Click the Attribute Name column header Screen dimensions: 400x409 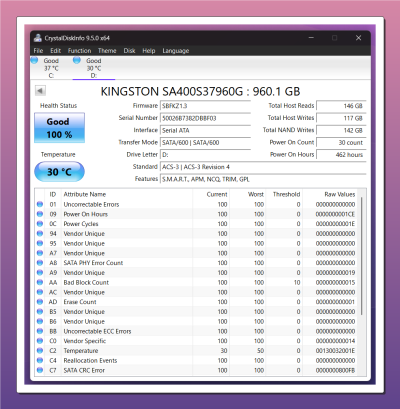[x=85, y=194]
